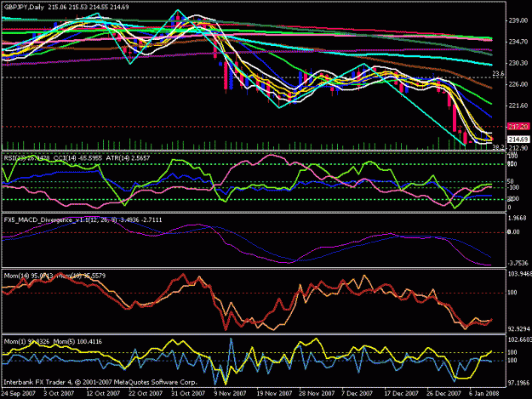532x399 pixels.
Task: Click the 22 Oct 2007 date label
Action: 146,394
